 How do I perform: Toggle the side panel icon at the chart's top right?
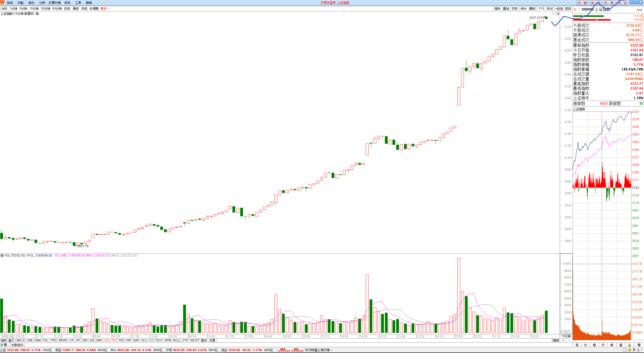coord(557,14)
